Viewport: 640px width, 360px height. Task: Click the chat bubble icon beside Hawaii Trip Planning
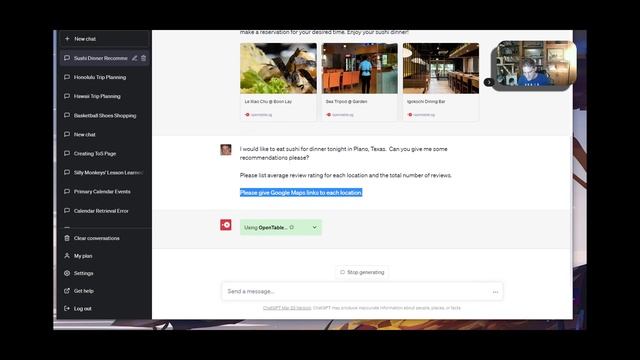(x=67, y=96)
